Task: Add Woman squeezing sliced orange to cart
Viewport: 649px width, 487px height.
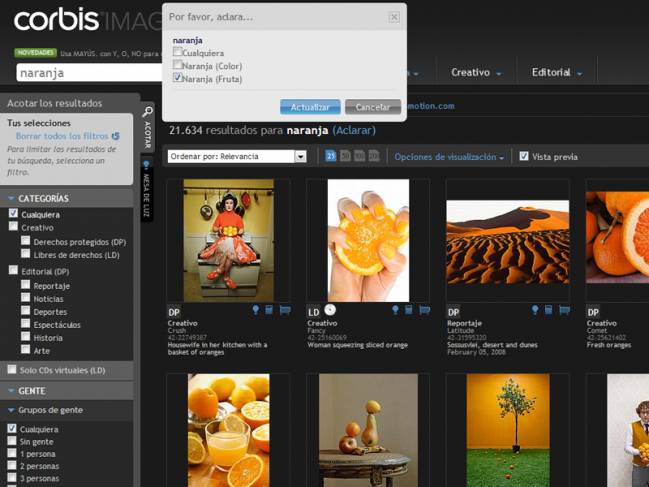Action: 425,310
